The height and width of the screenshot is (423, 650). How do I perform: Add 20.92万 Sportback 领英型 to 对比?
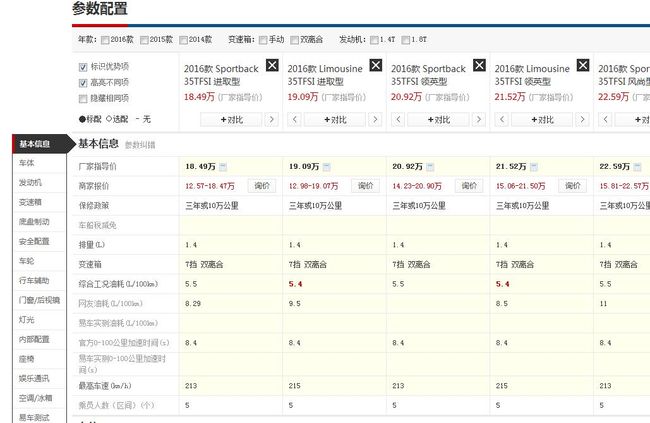tap(439, 119)
